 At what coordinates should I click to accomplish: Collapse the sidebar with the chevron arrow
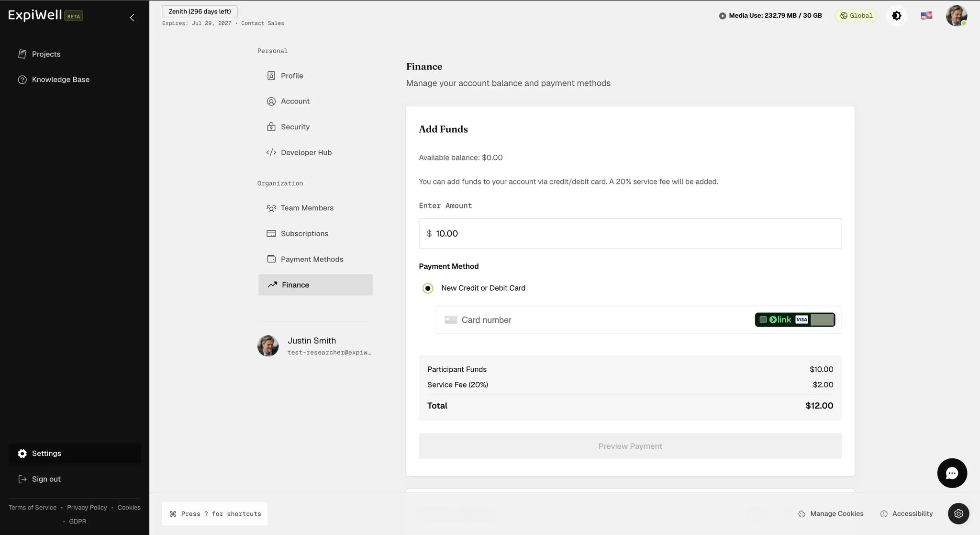coord(132,18)
